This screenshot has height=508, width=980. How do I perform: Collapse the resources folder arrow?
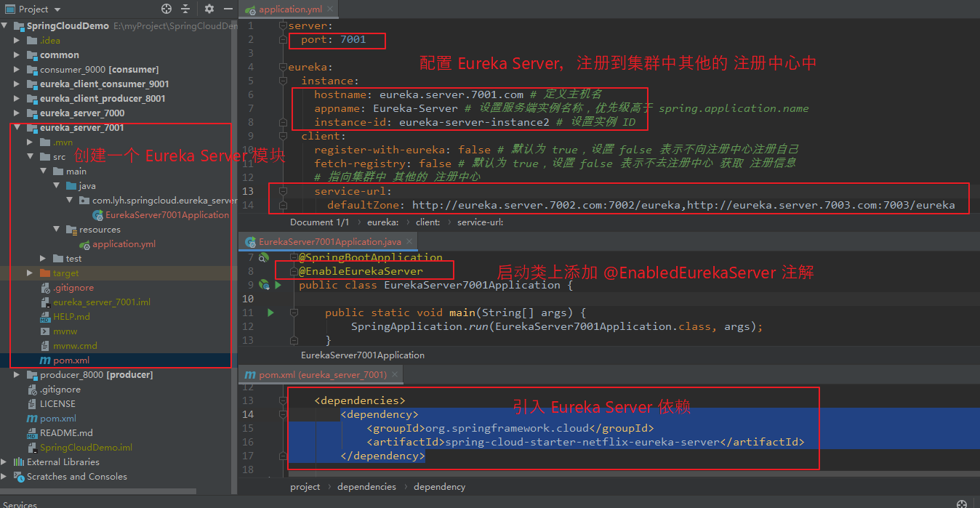(57, 229)
